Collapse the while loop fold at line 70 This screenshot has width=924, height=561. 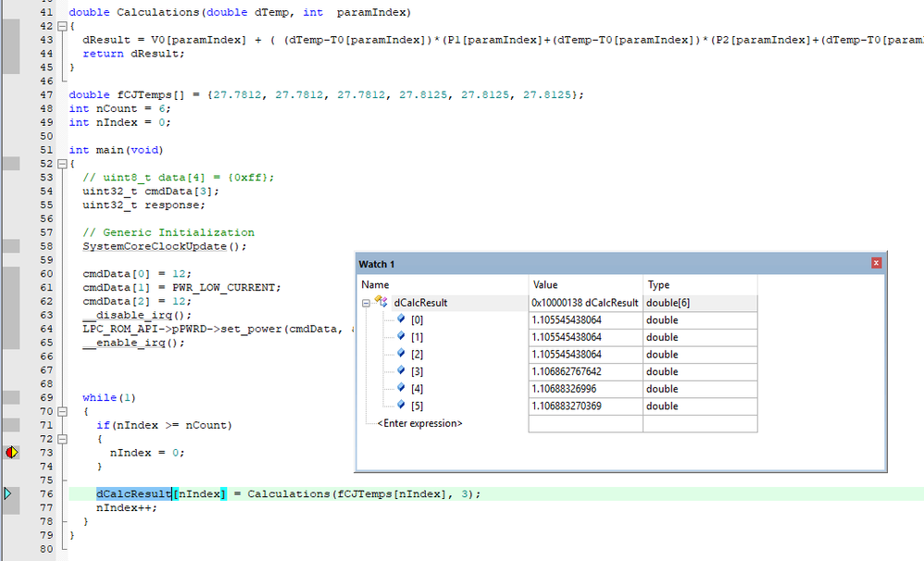62,411
